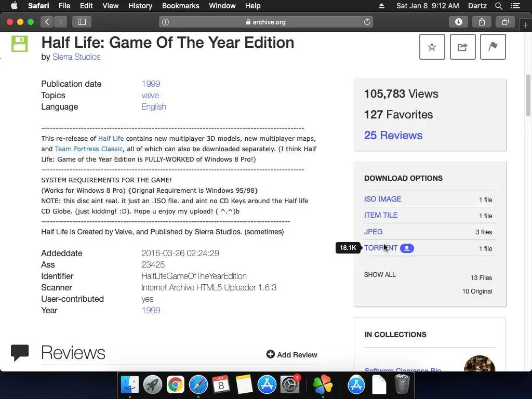Open Calendar from the Dock
The height and width of the screenshot is (399, 532).
[221, 385]
